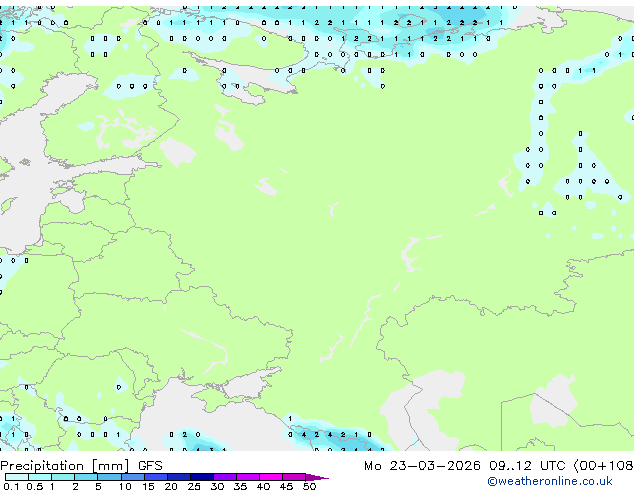Screen dimensions: 634x490
Task: Select the 40–45 mm legend swatch
Action: 271,477
